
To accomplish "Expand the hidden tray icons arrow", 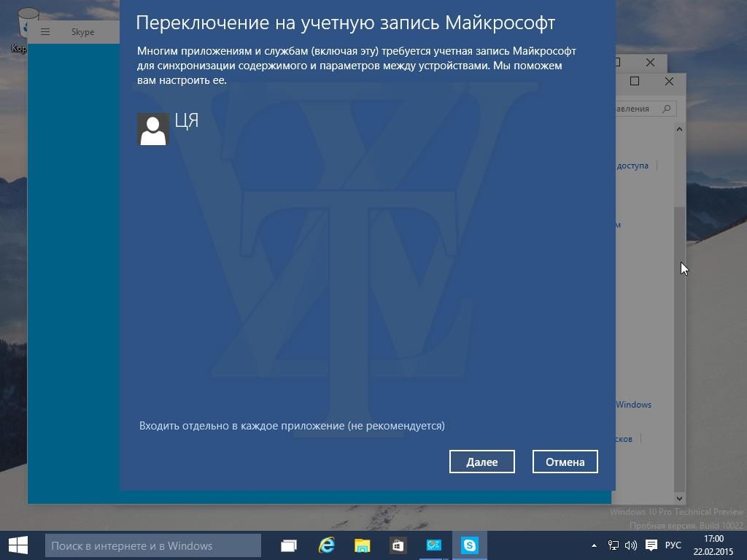I will (594, 545).
